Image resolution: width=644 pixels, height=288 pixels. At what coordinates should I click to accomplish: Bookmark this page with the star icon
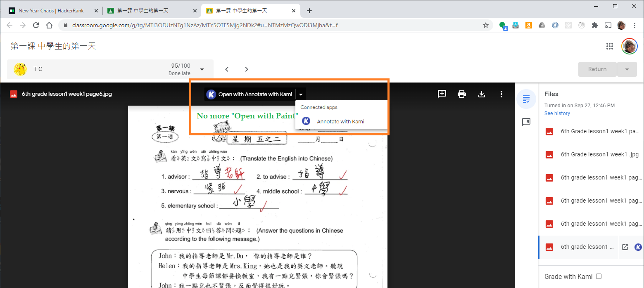coord(486,25)
